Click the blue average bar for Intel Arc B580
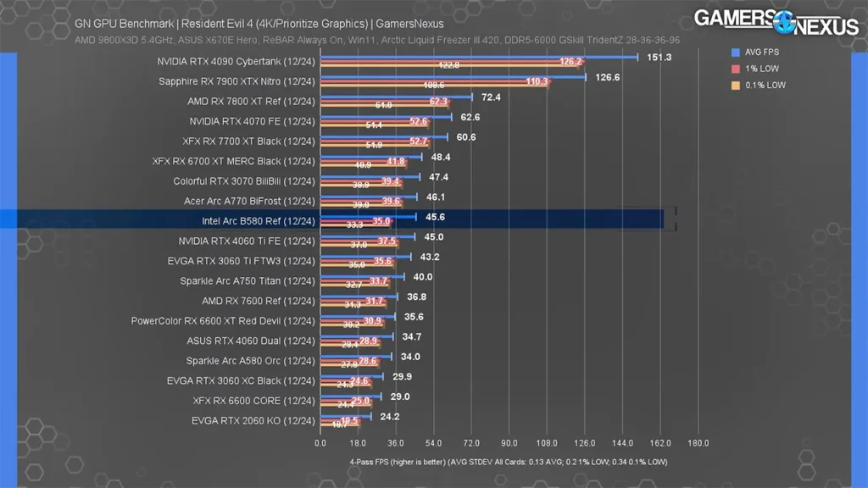 [x=368, y=217]
